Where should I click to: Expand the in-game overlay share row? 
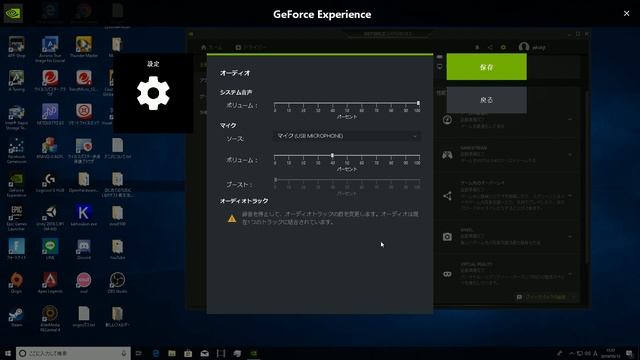pos(570,196)
